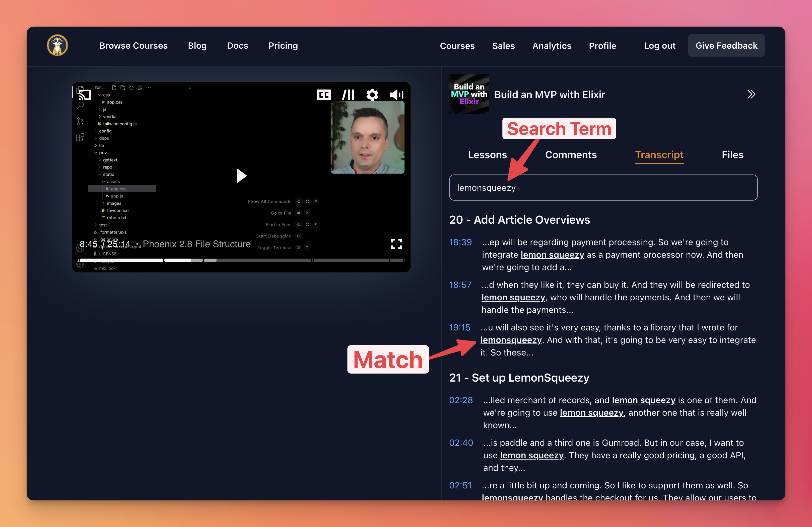Open the video chapters icon
The image size is (812, 527).
pos(348,95)
